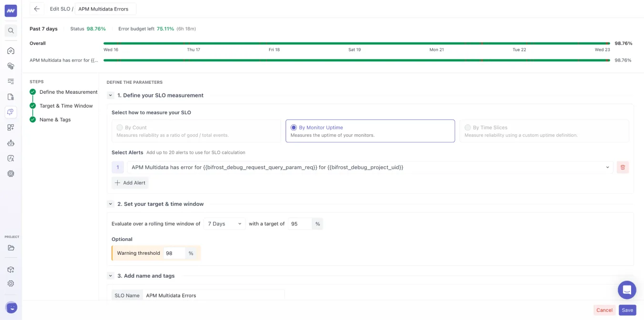
Task: Open the search icon in sidebar
Action: point(10,30)
